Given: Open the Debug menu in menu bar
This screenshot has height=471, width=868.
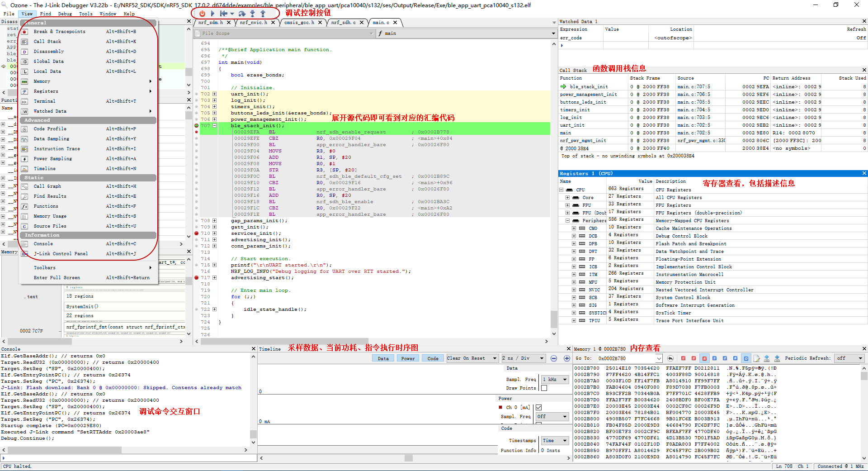Looking at the screenshot, I should pyautogui.click(x=65, y=14).
